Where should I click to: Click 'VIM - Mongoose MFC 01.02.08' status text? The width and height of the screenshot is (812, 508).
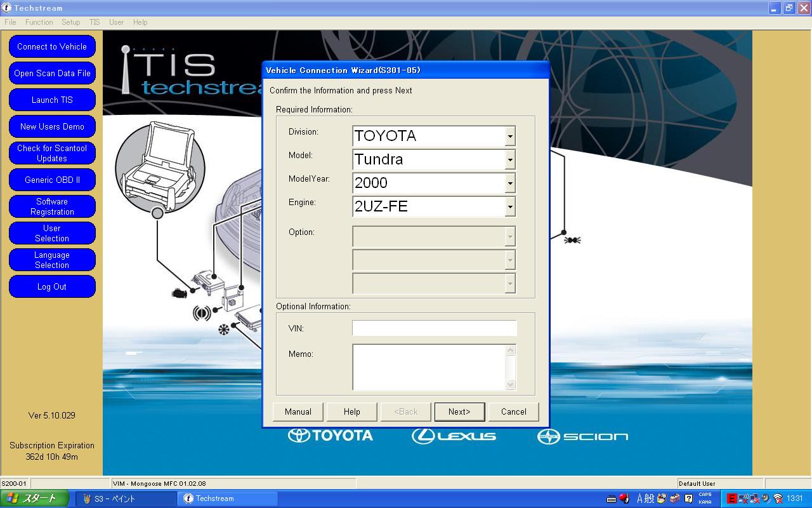click(x=159, y=483)
